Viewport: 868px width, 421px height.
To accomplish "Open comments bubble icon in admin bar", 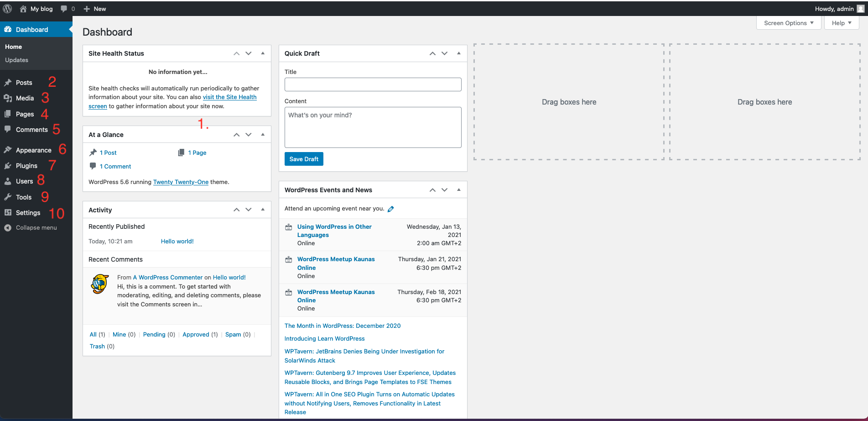I will pyautogui.click(x=64, y=9).
